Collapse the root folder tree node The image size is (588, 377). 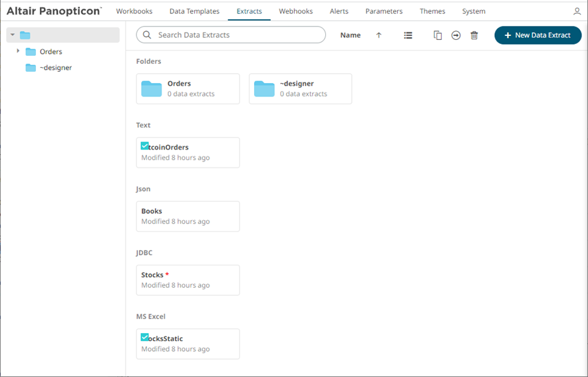(x=13, y=35)
